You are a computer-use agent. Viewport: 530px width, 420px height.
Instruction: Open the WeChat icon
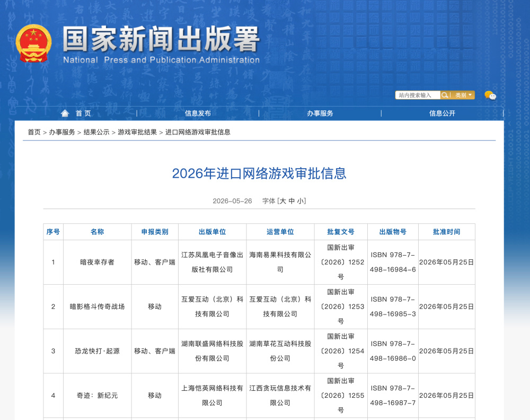coord(490,95)
